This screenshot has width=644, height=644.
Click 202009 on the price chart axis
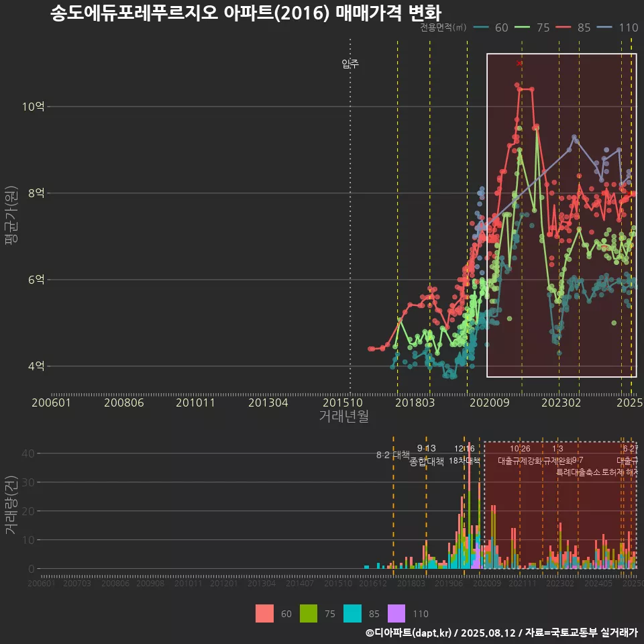[x=490, y=402]
